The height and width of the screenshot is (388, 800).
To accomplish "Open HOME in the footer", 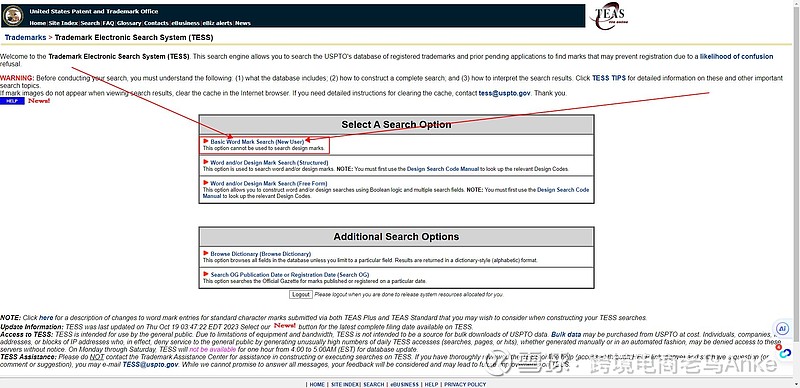I will 317,384.
